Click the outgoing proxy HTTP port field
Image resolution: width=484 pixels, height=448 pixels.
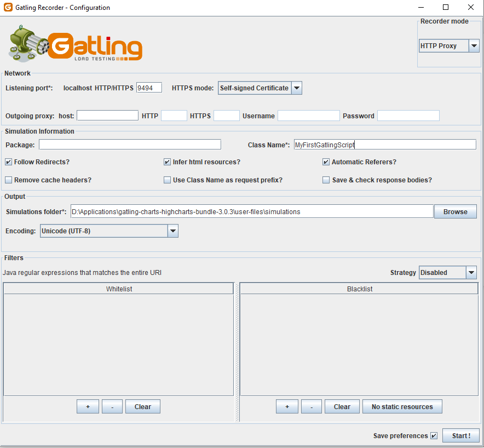pos(174,116)
